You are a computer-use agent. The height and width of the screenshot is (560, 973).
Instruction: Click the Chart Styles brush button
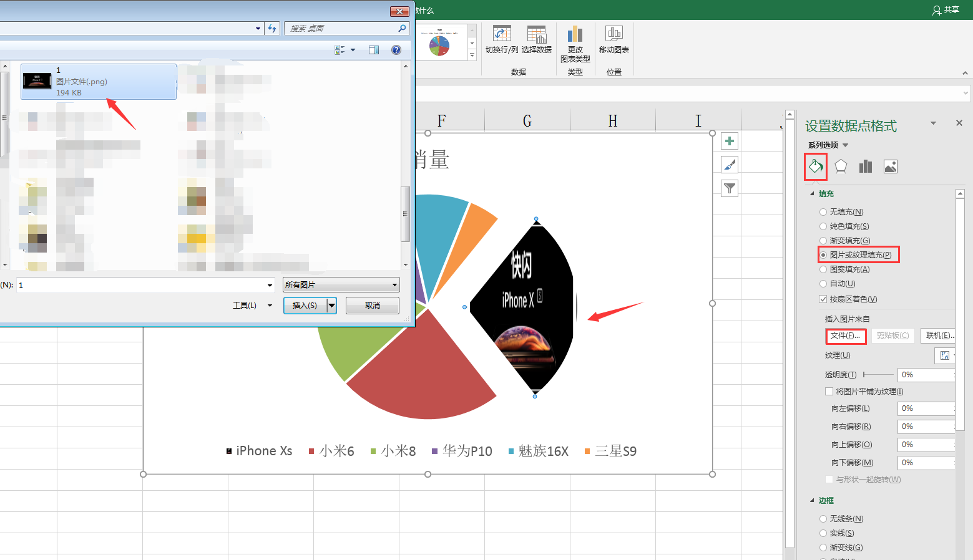pos(730,165)
